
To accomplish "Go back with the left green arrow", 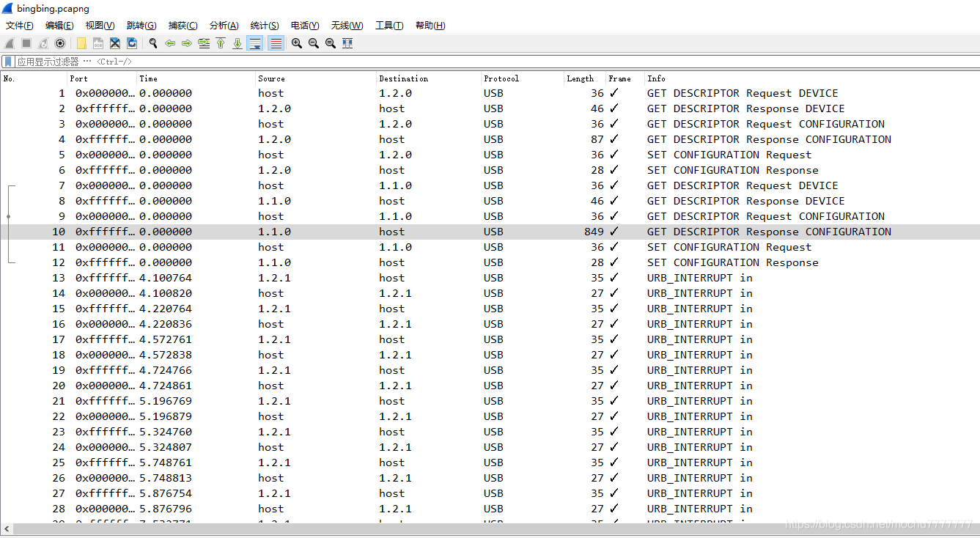I will point(170,43).
